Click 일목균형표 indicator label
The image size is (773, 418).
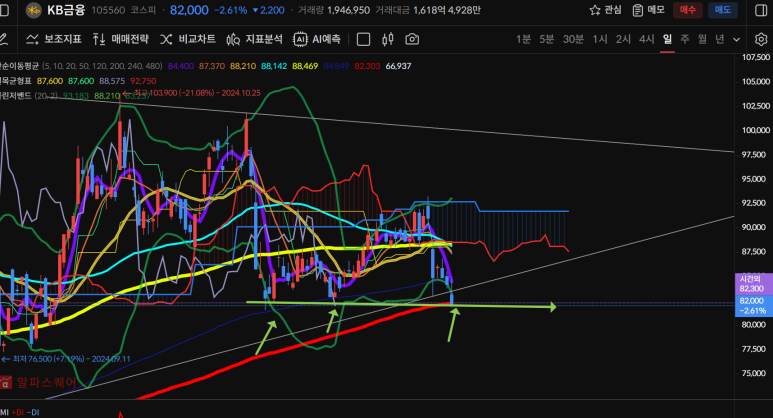coord(15,81)
